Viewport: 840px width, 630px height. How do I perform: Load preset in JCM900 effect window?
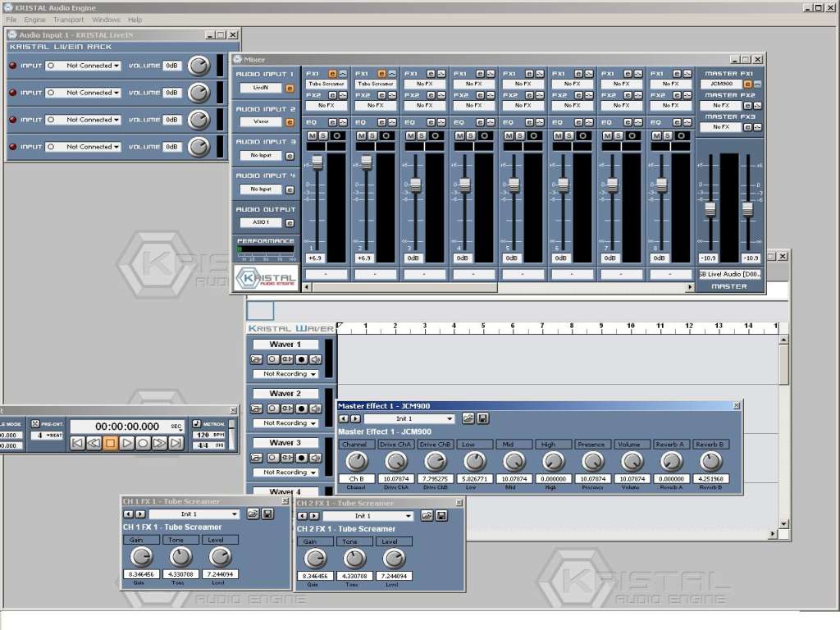(x=468, y=418)
